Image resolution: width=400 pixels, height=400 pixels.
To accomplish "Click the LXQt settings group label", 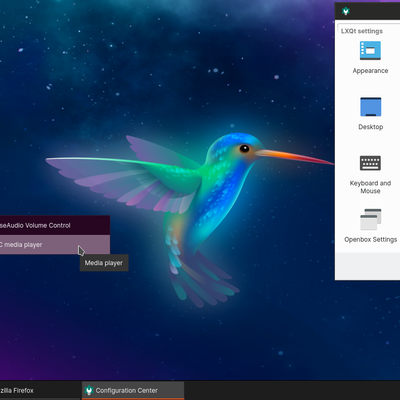I will [x=362, y=31].
